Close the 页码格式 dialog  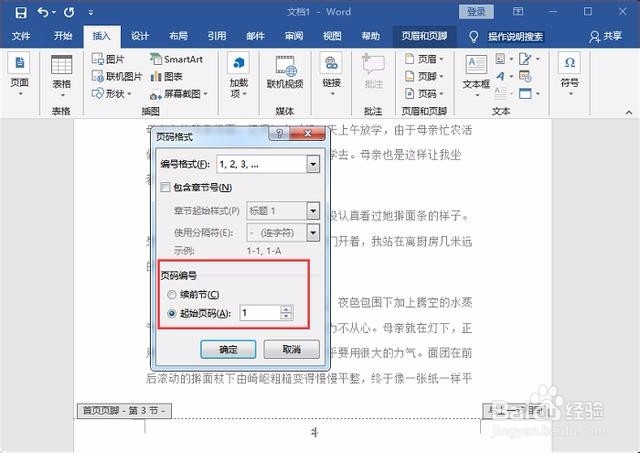coord(308,133)
